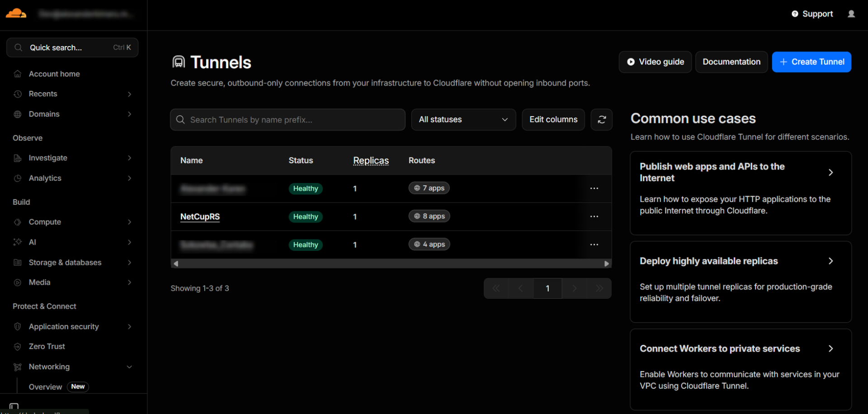Open actions menu for the 4 apps row
The image size is (868, 414).
[594, 245]
